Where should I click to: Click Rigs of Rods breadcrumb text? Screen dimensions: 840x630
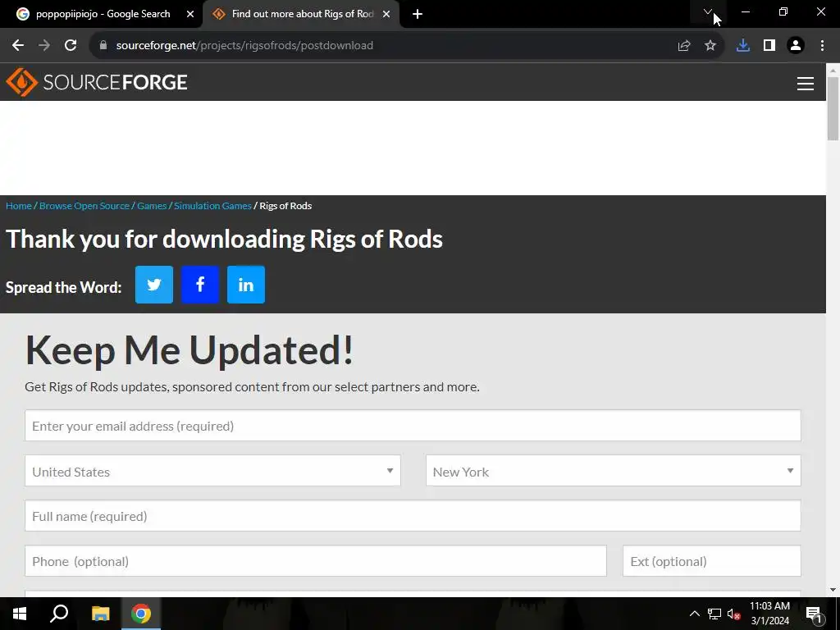point(285,206)
